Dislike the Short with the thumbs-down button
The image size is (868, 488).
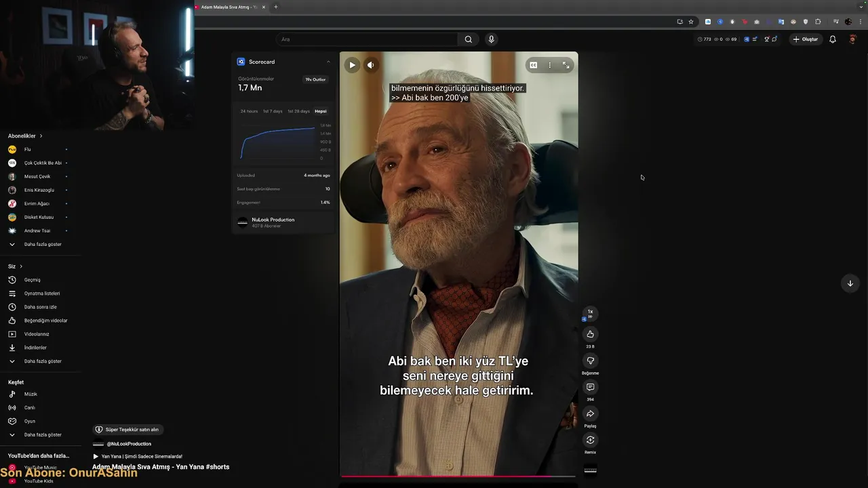click(590, 361)
